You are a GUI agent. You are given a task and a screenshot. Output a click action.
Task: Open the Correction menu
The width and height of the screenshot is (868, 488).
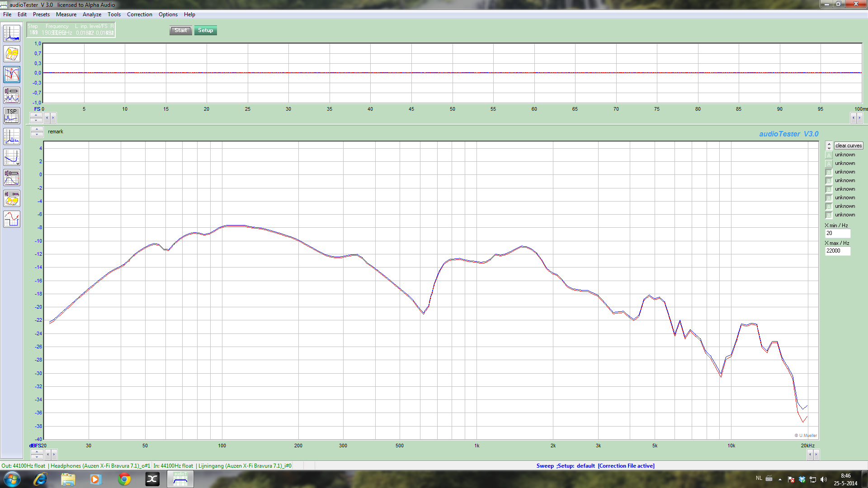[139, 14]
